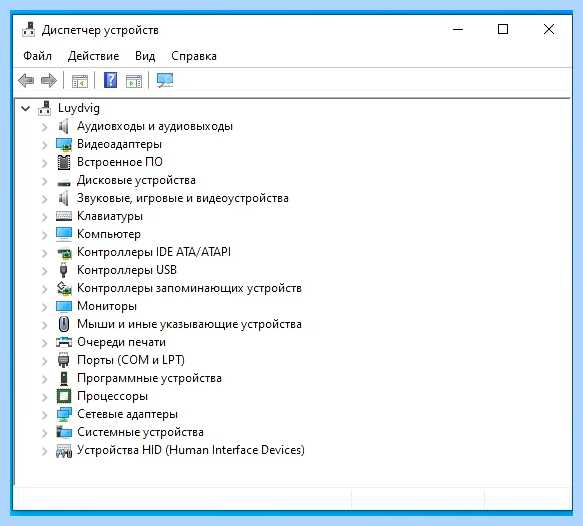Expand the Мониторы chevron
Image resolution: width=583 pixels, height=526 pixels.
point(44,307)
